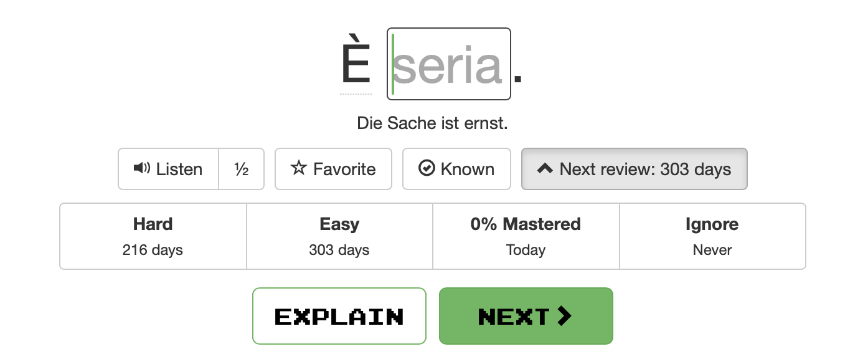
Task: Focus the answer field showing seria
Action: click(x=448, y=64)
